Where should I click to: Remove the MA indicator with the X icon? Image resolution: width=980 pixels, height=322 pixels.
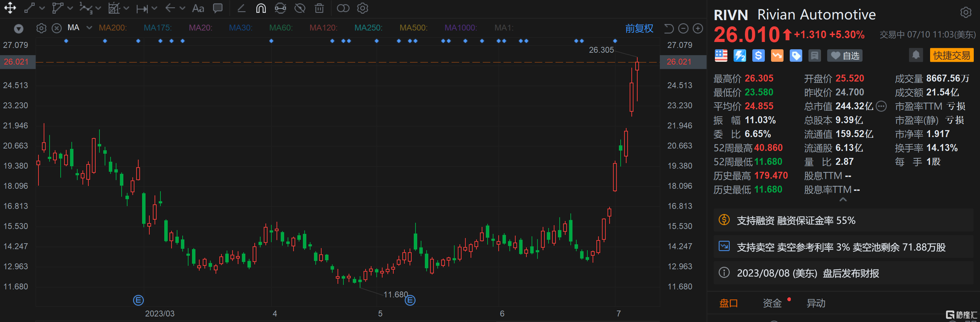(x=57, y=28)
